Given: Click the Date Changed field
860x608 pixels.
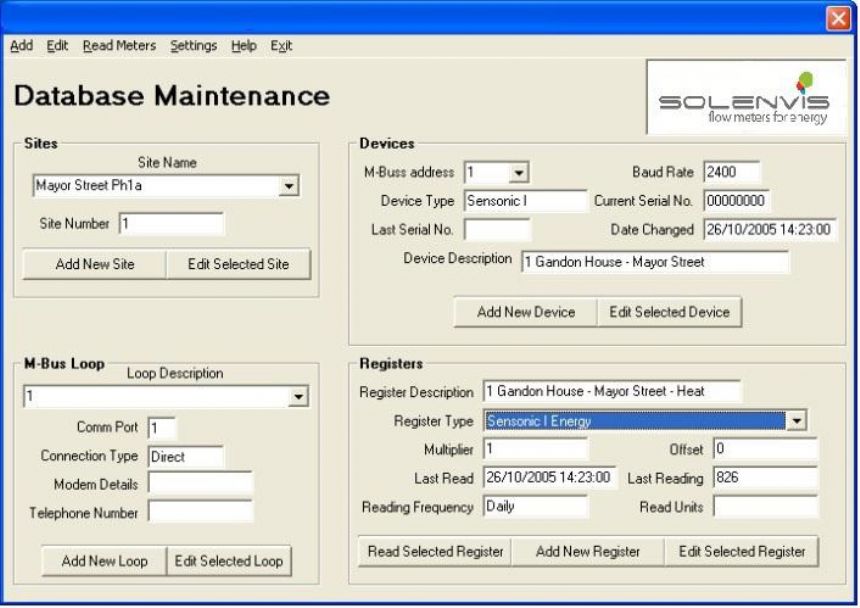Looking at the screenshot, I should [x=770, y=229].
